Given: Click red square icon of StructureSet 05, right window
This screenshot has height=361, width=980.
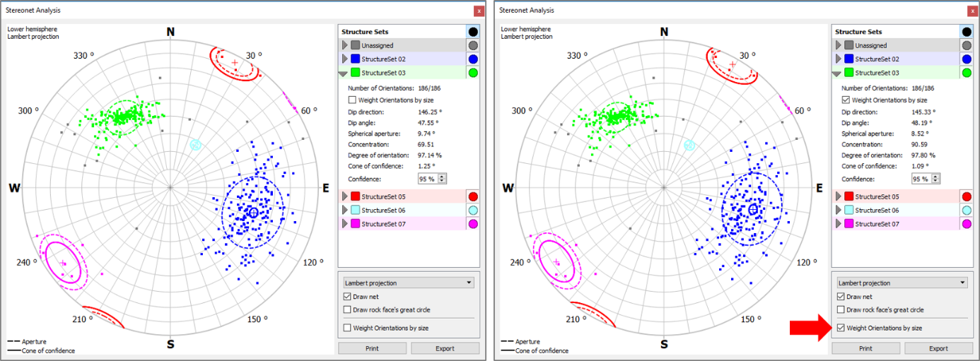Looking at the screenshot, I should click(848, 196).
